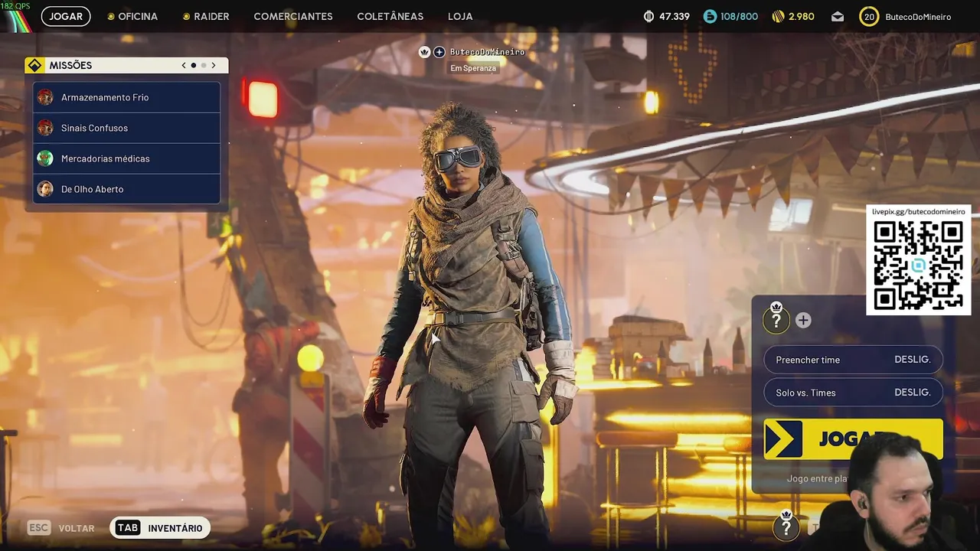Select the second missions page dot
This screenshot has height=551, width=980.
(x=204, y=65)
